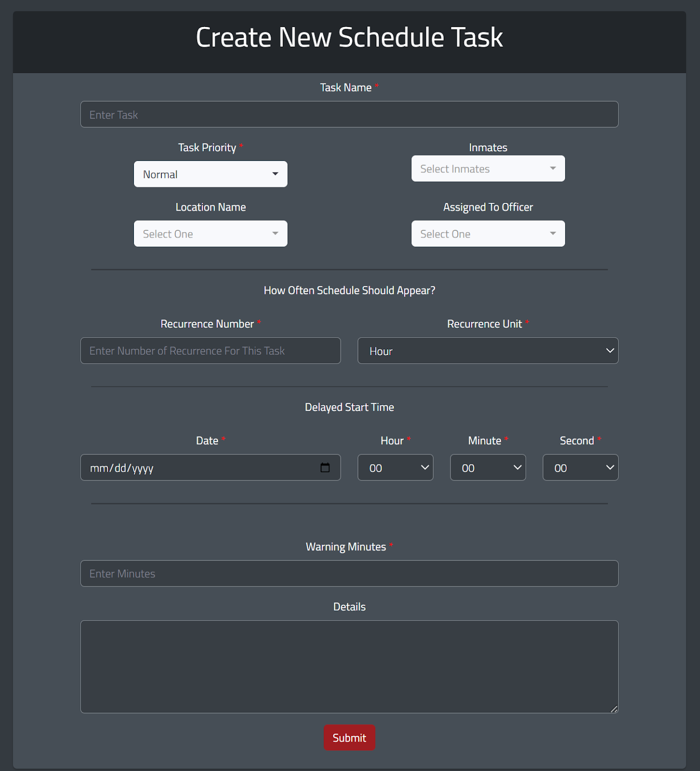700x771 pixels.
Task: Click the Warning Minutes input field
Action: (x=349, y=573)
